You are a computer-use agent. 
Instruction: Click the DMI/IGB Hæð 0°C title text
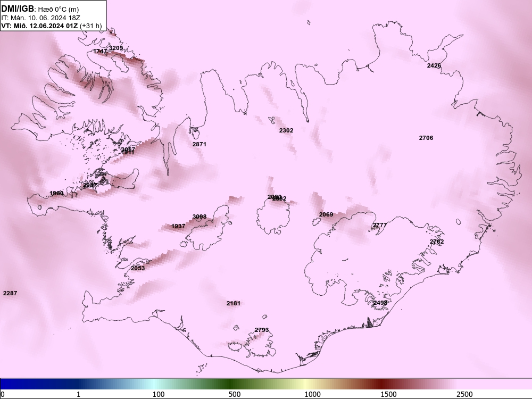point(40,9)
